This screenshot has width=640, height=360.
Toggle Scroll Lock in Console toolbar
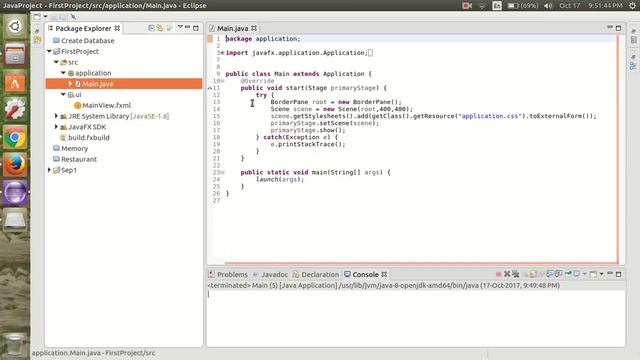(x=533, y=274)
